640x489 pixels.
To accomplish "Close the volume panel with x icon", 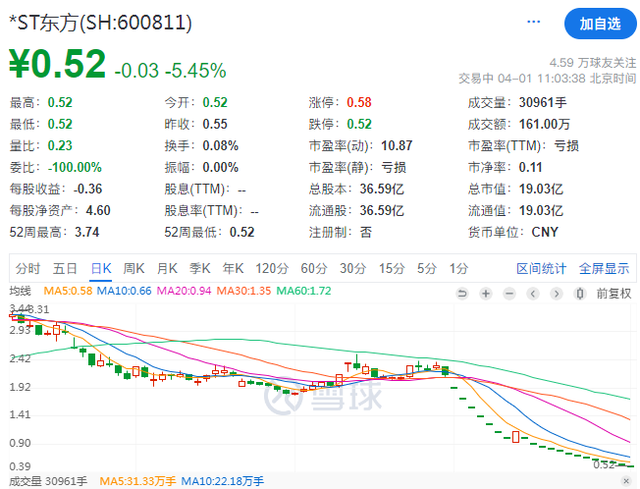I will click(626, 481).
